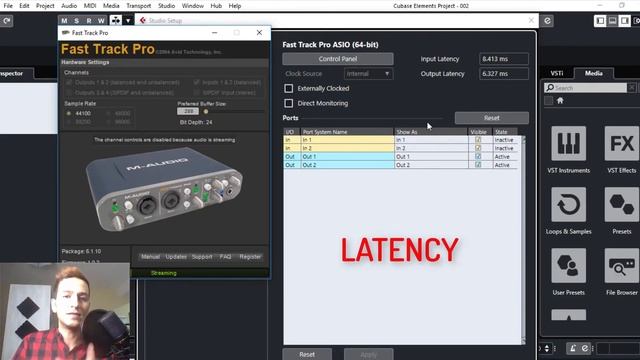Click the S solo-all toolbar button
The image size is (640, 360).
click(x=77, y=20)
